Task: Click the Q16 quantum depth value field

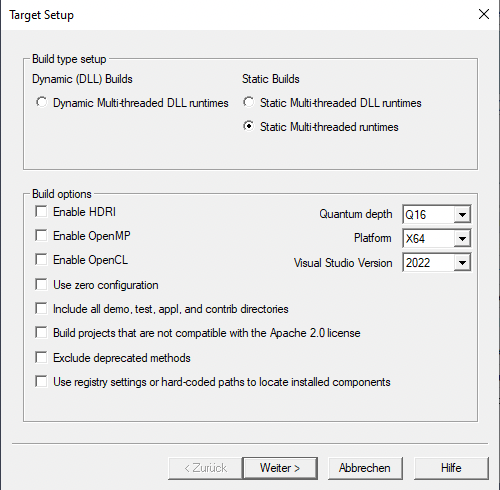Action: pos(428,214)
